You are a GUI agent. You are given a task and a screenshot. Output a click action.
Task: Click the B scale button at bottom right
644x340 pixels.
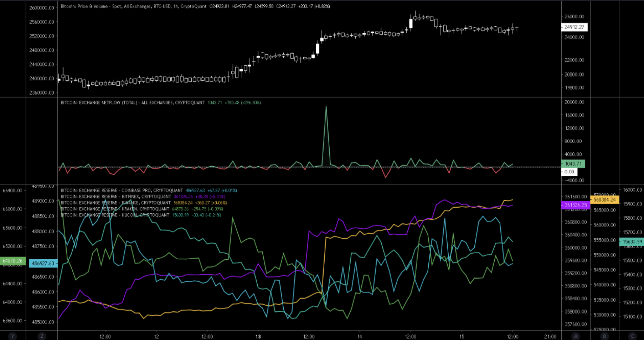pyautogui.click(x=605, y=336)
